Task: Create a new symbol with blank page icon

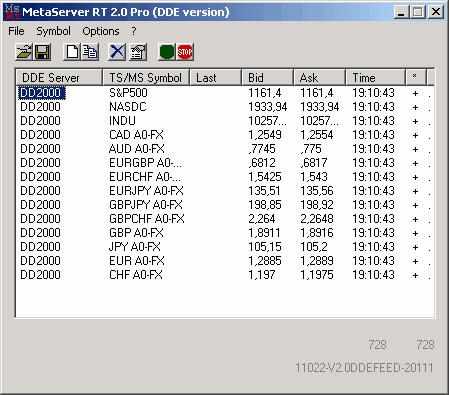Action: (72, 52)
